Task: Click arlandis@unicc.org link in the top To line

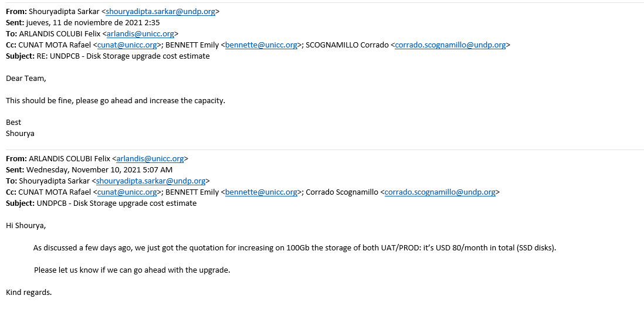Action: [x=140, y=33]
